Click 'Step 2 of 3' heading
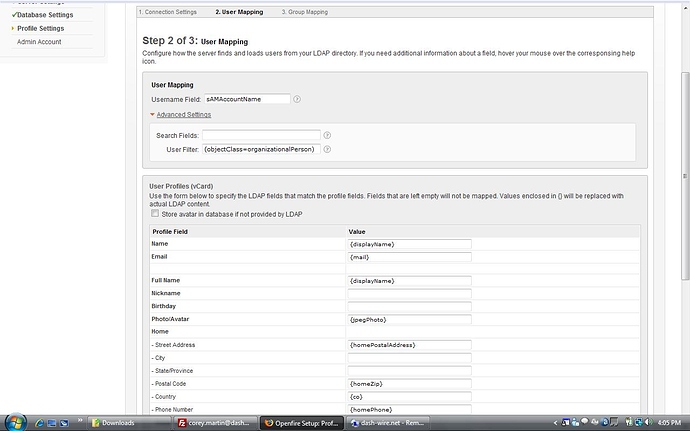 click(x=169, y=41)
